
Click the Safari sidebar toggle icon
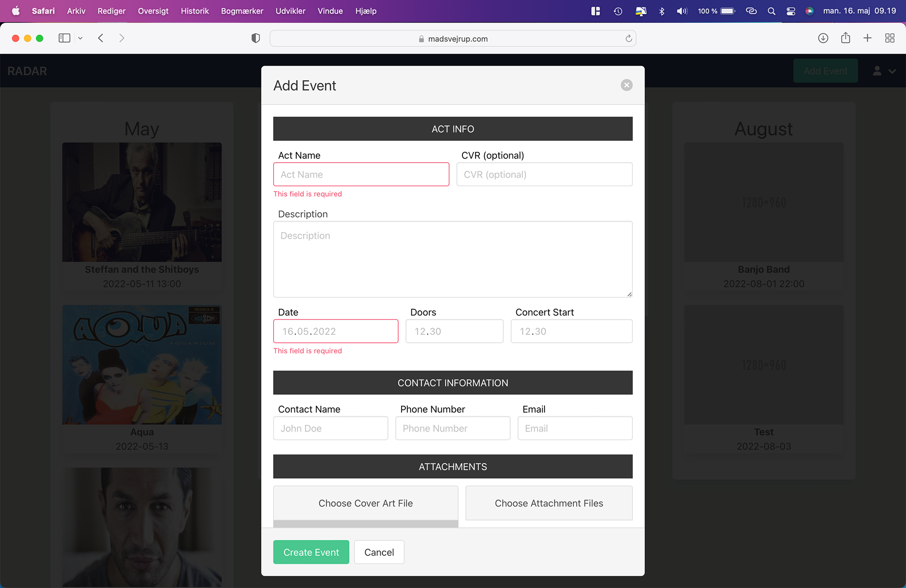pyautogui.click(x=64, y=38)
